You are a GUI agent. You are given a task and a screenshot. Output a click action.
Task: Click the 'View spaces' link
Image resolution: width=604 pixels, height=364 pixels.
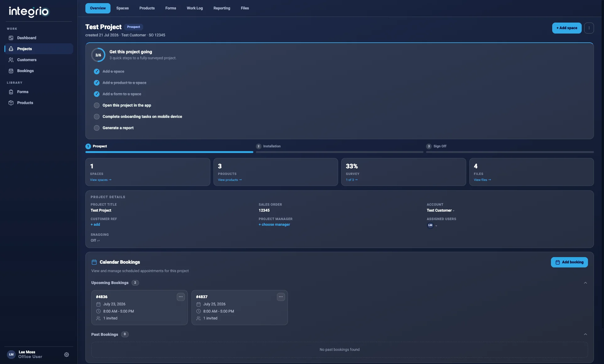pos(101,180)
